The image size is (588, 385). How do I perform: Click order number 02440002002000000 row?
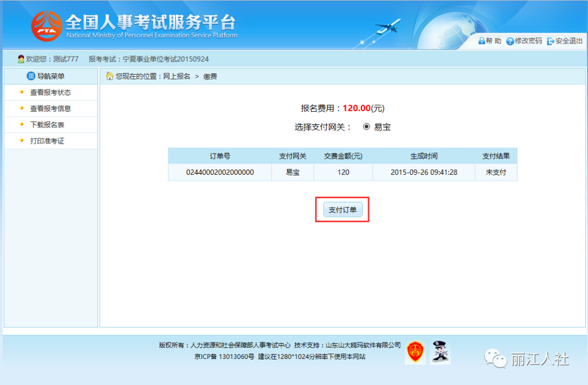click(343, 172)
